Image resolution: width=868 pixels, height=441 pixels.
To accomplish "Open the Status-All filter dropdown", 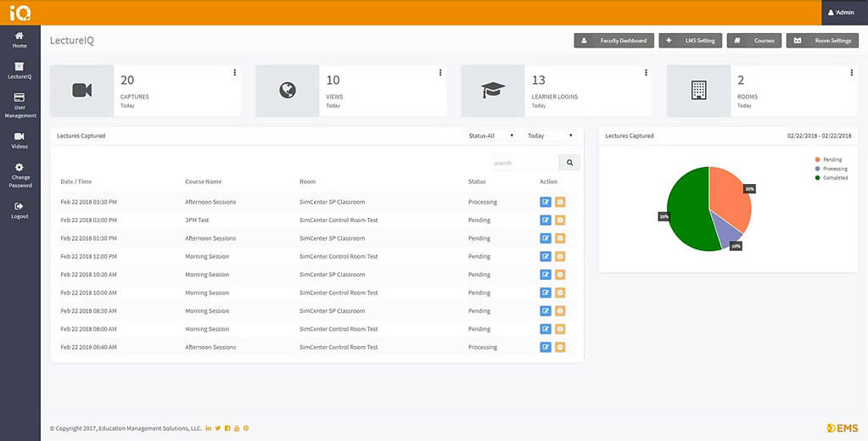I will (x=490, y=136).
